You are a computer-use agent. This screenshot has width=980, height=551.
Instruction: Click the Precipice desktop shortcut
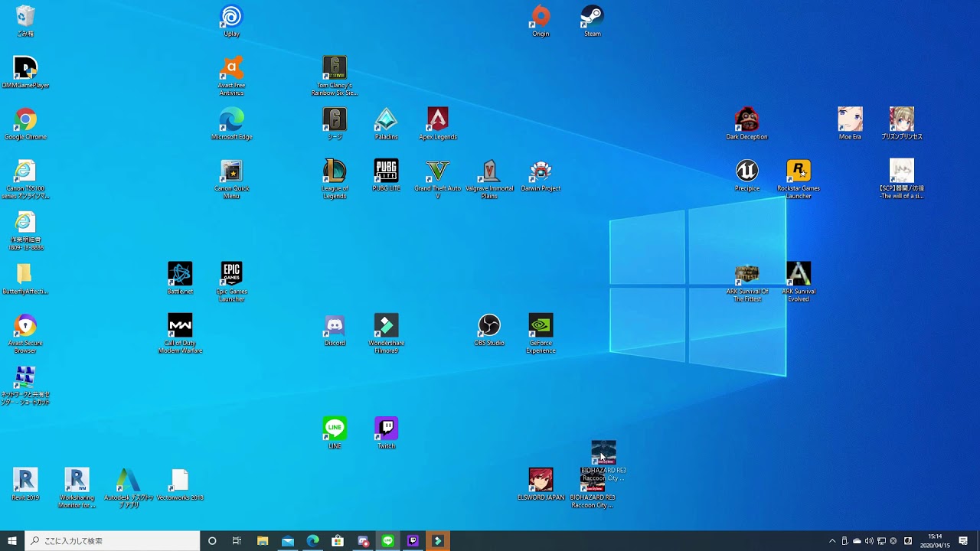coord(746,175)
